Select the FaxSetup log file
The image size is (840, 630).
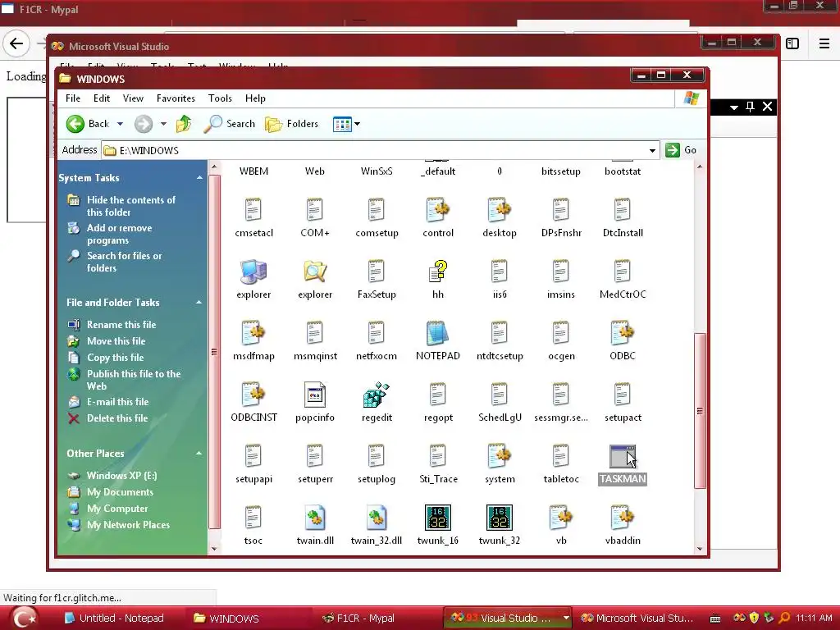coord(376,272)
